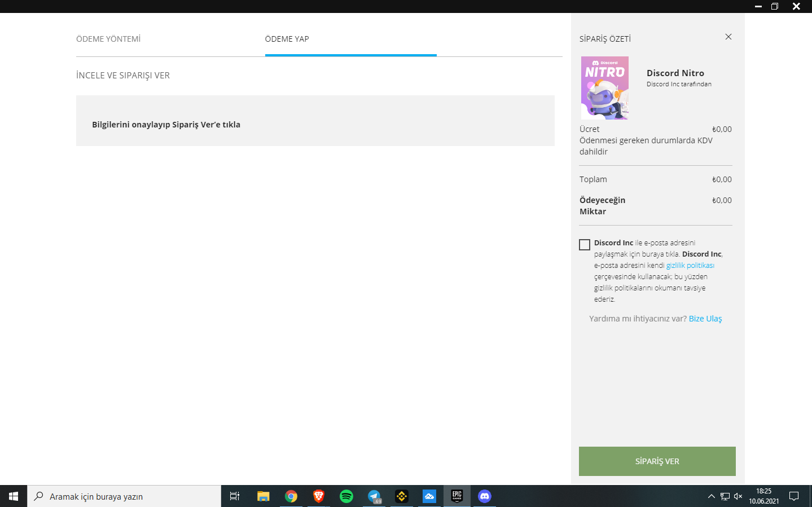This screenshot has height=507, width=812.
Task: Click the 'Ücret' label
Action: pyautogui.click(x=589, y=129)
